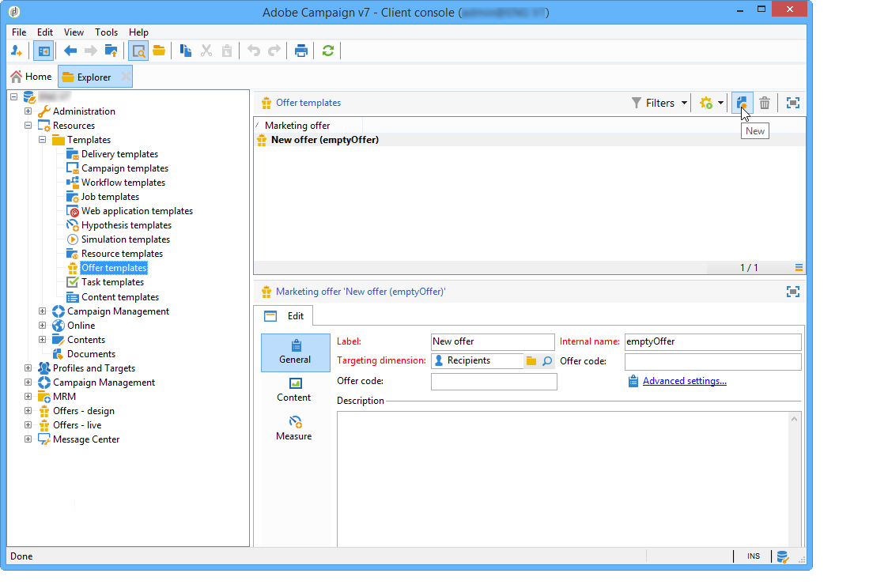The width and height of the screenshot is (888, 588).
Task: Collapse the Resources node
Action: [x=28, y=125]
